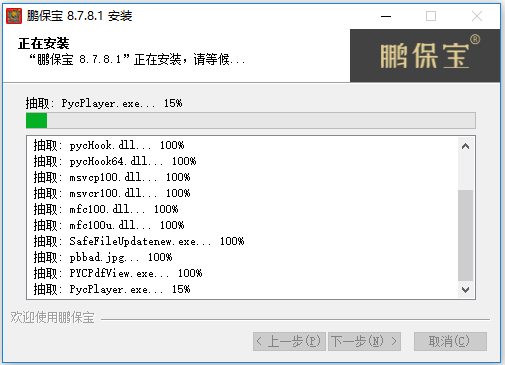Select the pycHook64.dll log line
This screenshot has width=505, height=365.
click(115, 161)
